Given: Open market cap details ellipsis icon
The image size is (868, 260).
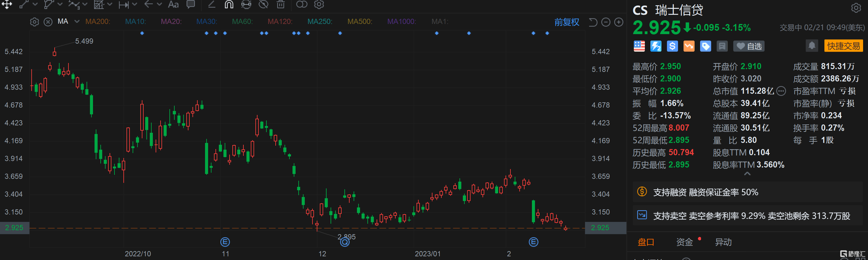Looking at the screenshot, I should (781, 91).
